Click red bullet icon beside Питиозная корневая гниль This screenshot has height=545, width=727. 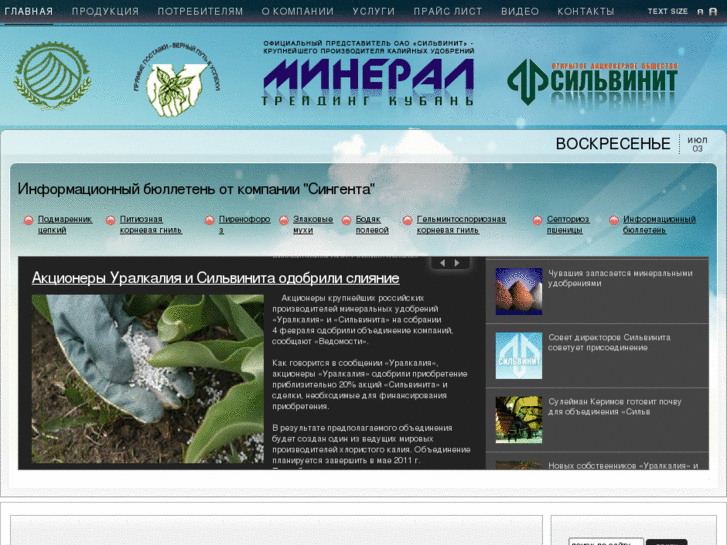pos(110,220)
